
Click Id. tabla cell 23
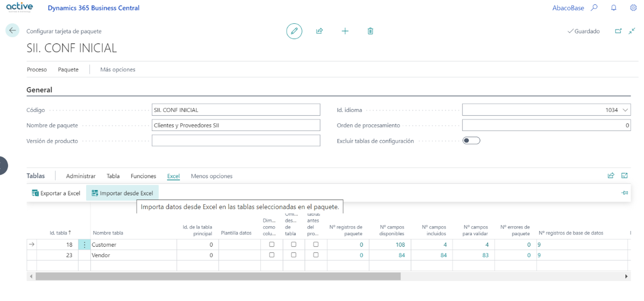58,255
